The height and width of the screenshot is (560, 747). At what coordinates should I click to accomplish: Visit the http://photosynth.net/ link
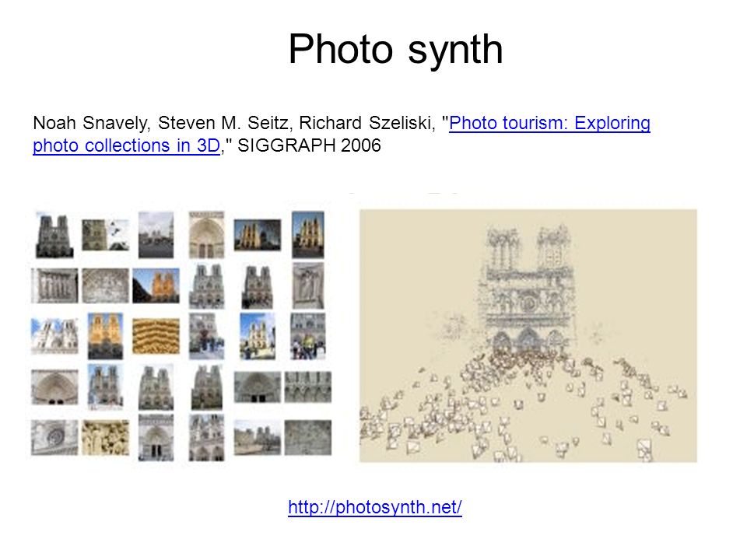(x=375, y=507)
